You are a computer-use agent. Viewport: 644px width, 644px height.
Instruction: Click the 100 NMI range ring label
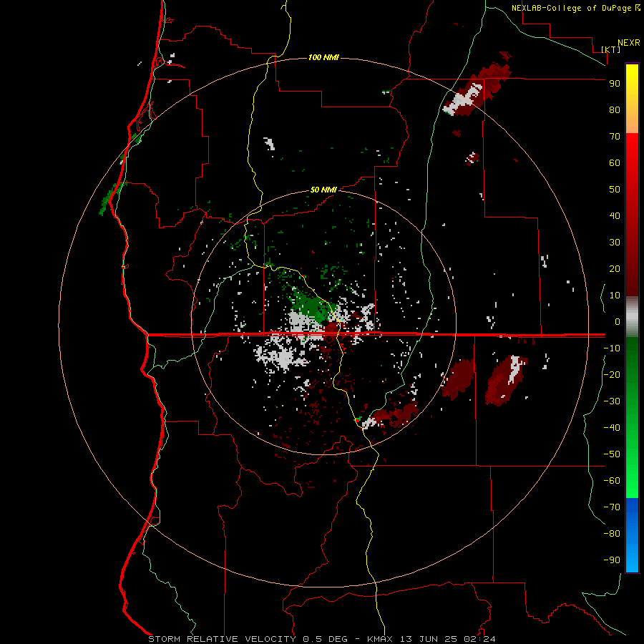point(323,57)
